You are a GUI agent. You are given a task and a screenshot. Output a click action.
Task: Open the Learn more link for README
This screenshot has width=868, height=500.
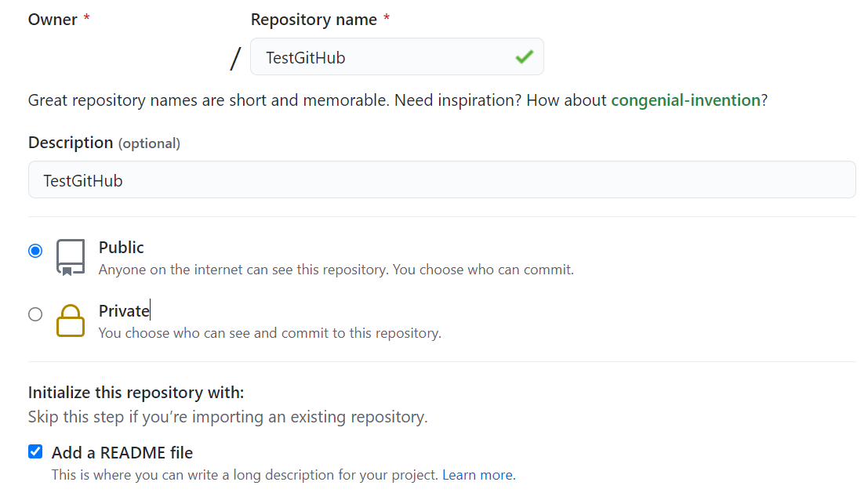478,475
